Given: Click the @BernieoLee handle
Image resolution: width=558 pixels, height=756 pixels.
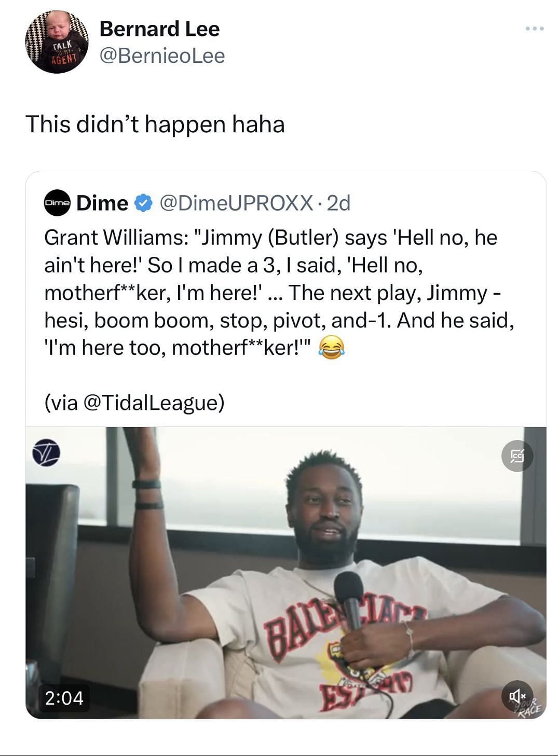Looking at the screenshot, I should click(162, 56).
